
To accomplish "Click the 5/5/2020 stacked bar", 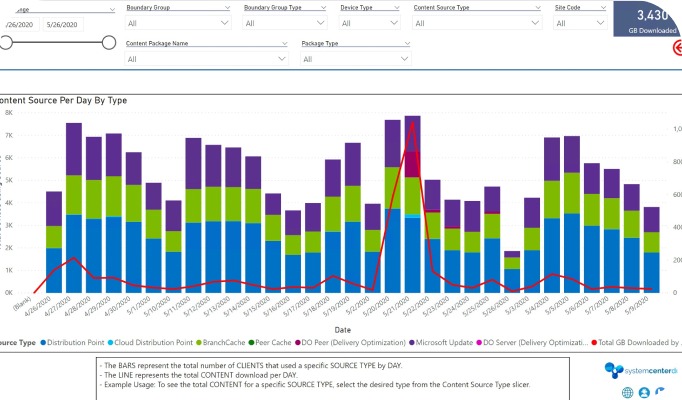I will tap(572, 214).
